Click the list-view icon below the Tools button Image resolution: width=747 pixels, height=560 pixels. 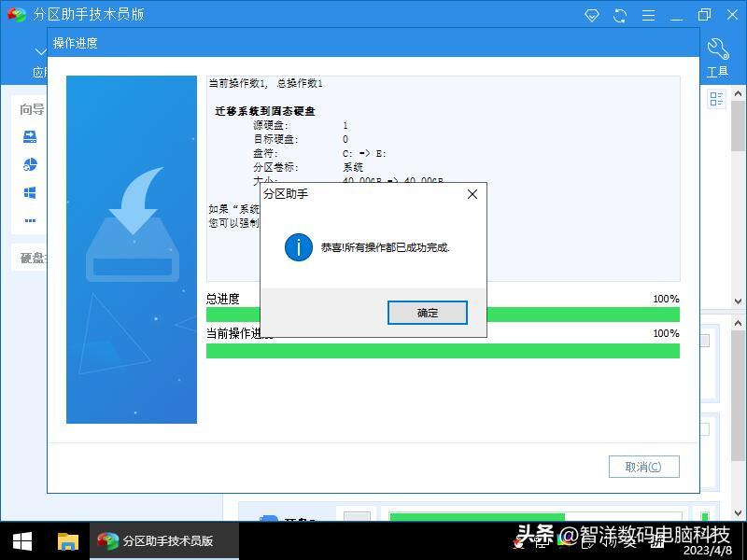(x=715, y=99)
